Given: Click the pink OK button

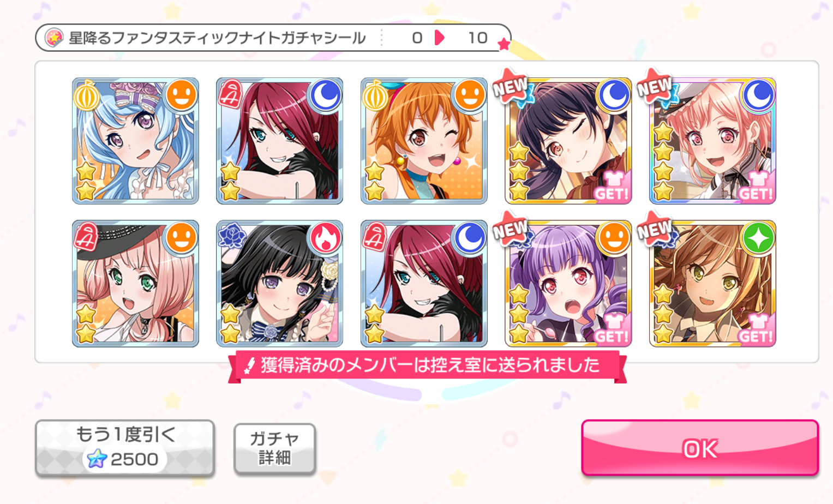Looking at the screenshot, I should pos(700,448).
